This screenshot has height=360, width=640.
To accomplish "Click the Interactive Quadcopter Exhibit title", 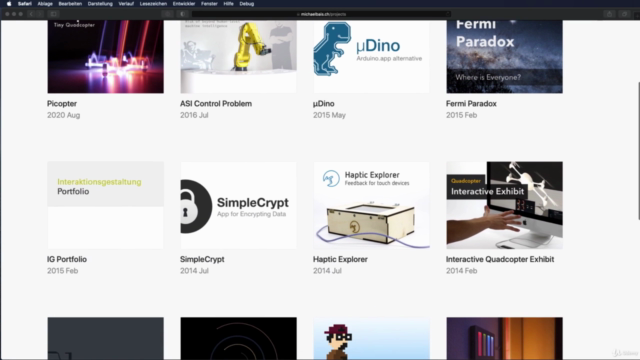I will click(500, 259).
